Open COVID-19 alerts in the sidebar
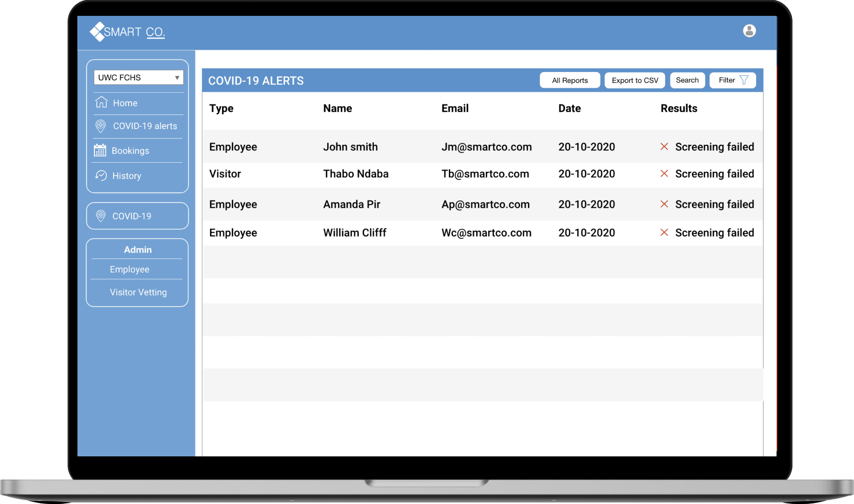The height and width of the screenshot is (504, 854). click(x=145, y=126)
